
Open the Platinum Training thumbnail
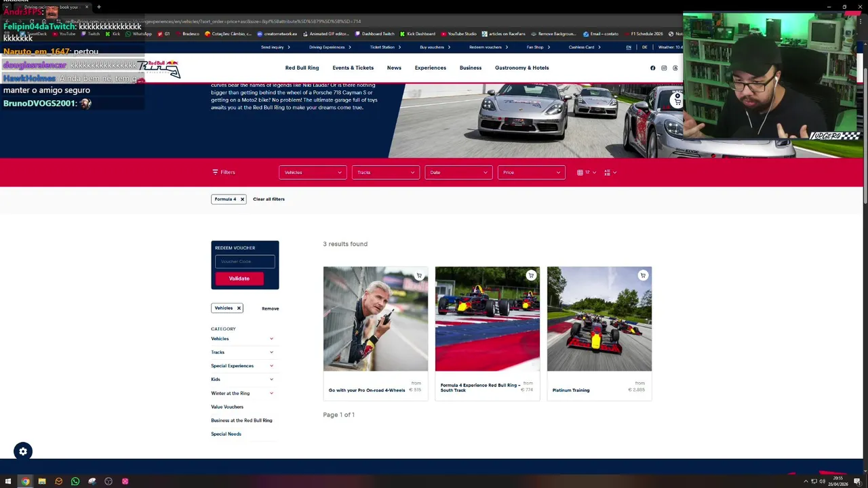pyautogui.click(x=599, y=319)
